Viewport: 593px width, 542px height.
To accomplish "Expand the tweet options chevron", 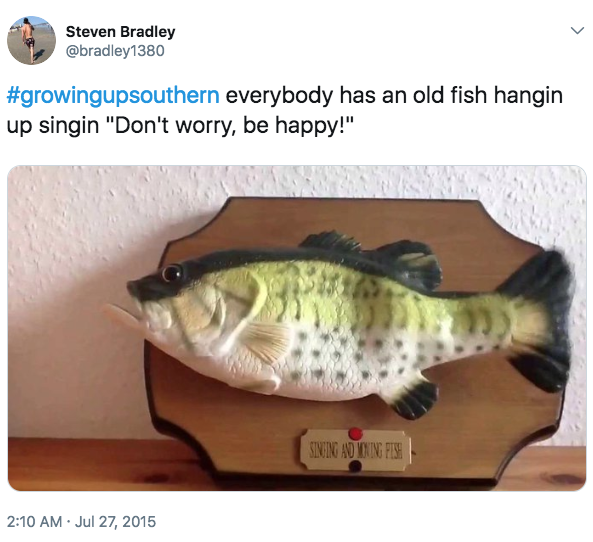I will (577, 31).
